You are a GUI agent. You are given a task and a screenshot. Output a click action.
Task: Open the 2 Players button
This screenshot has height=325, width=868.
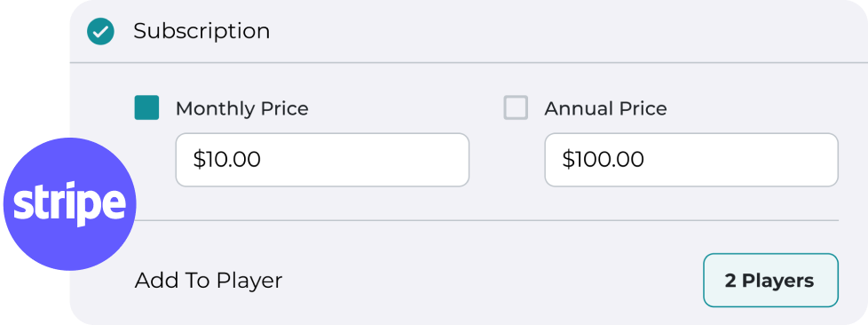[x=770, y=280]
